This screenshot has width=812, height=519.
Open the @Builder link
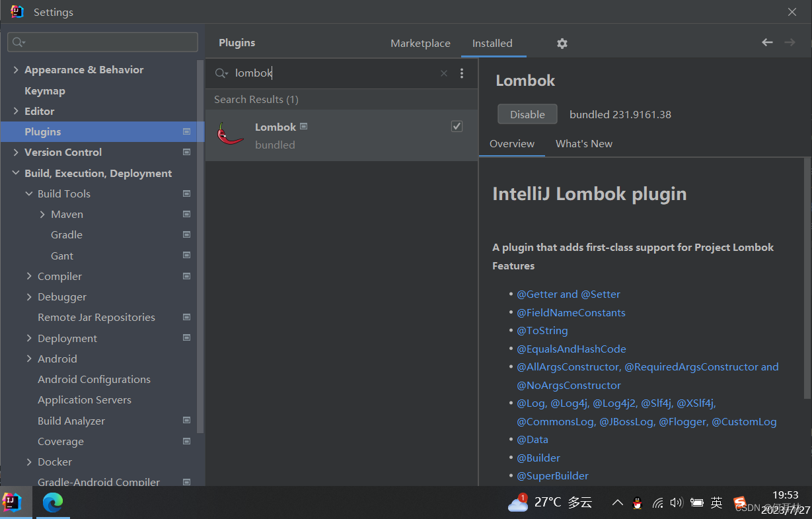(538, 458)
